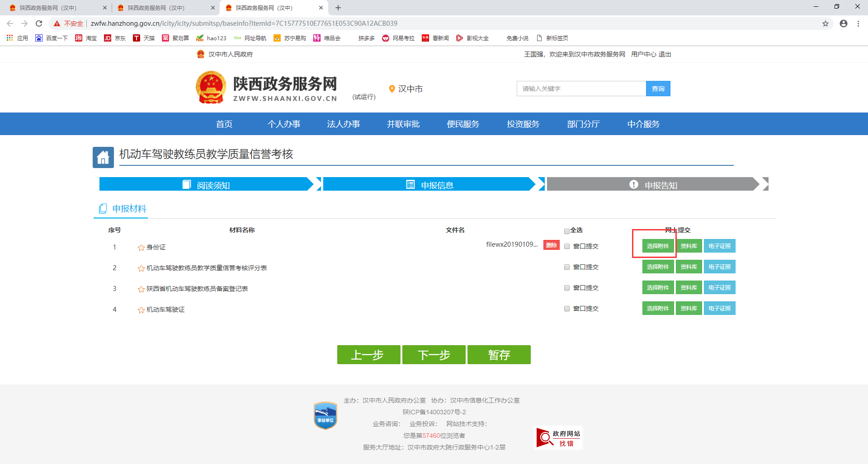Click the green 下一步 button

(434, 355)
